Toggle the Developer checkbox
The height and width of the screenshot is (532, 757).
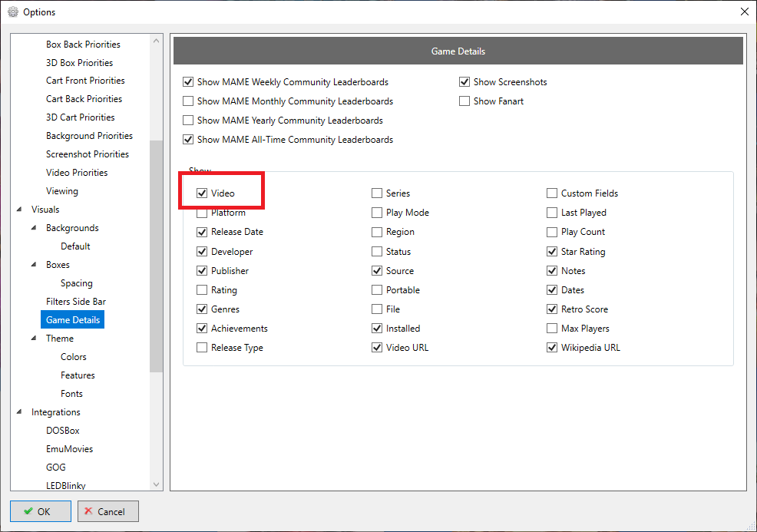click(202, 252)
